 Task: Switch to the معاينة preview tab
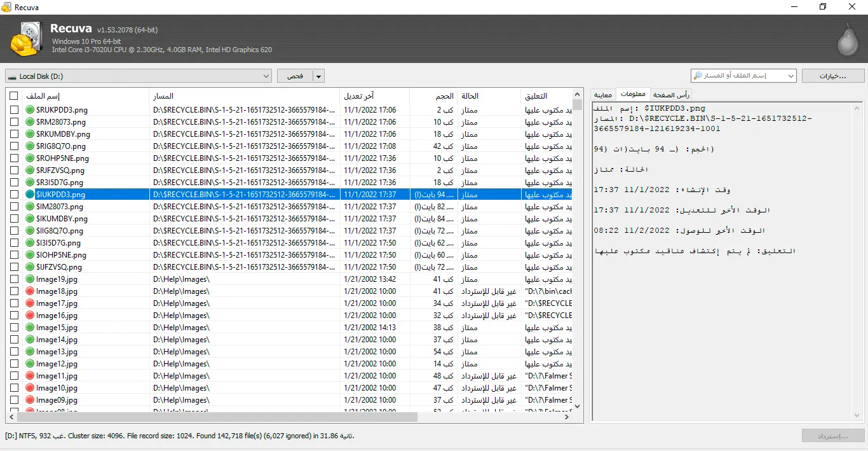603,95
